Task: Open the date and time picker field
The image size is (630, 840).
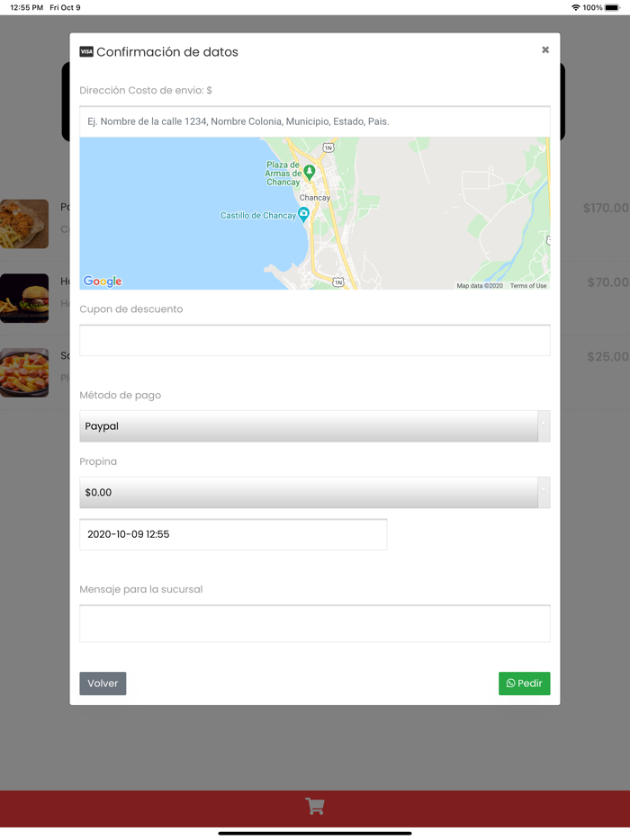Action: click(233, 534)
